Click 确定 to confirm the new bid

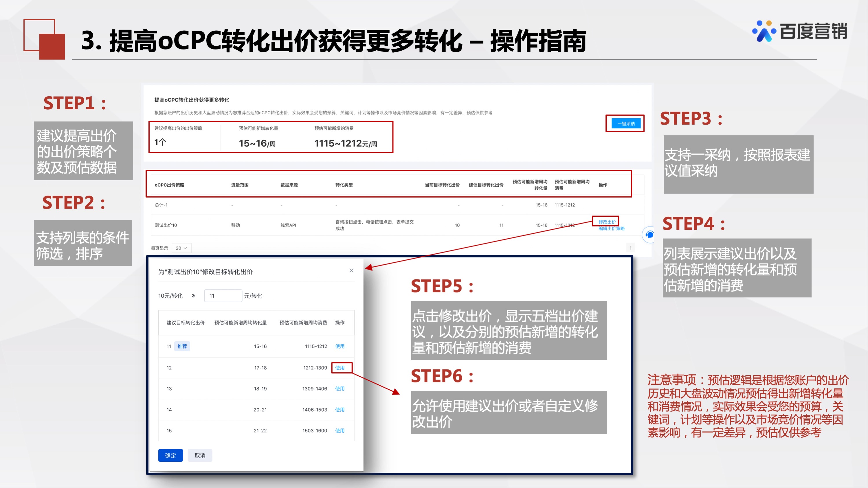[x=170, y=455]
